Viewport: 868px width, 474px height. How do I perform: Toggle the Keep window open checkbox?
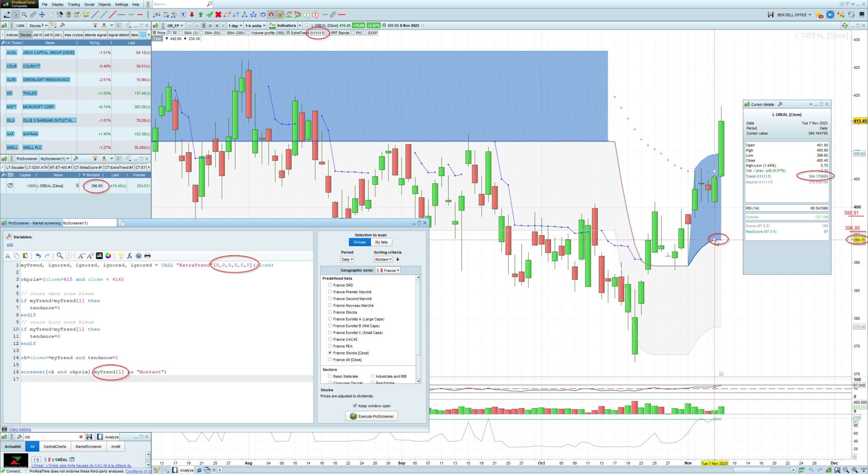[x=355, y=406]
